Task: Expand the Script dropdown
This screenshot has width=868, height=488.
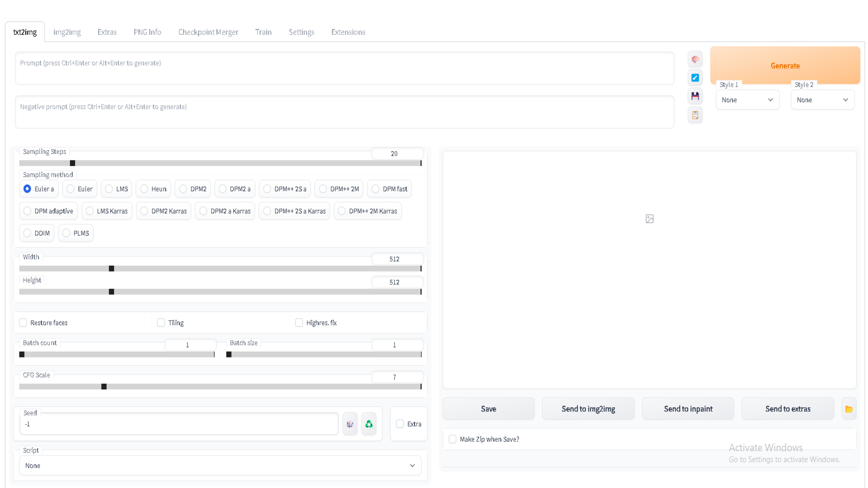Action: click(220, 465)
